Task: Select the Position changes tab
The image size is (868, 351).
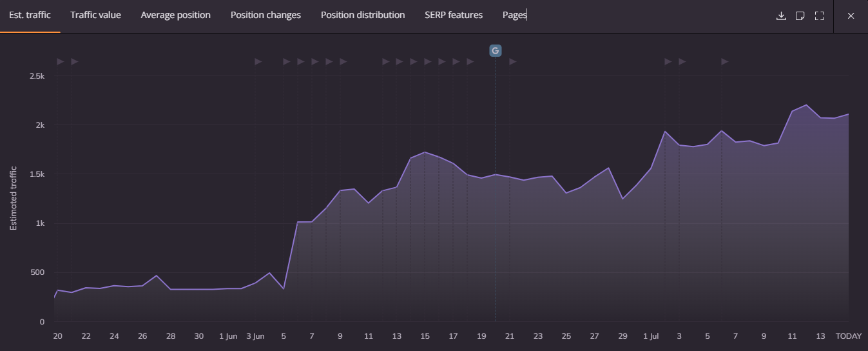Action: pos(265,15)
